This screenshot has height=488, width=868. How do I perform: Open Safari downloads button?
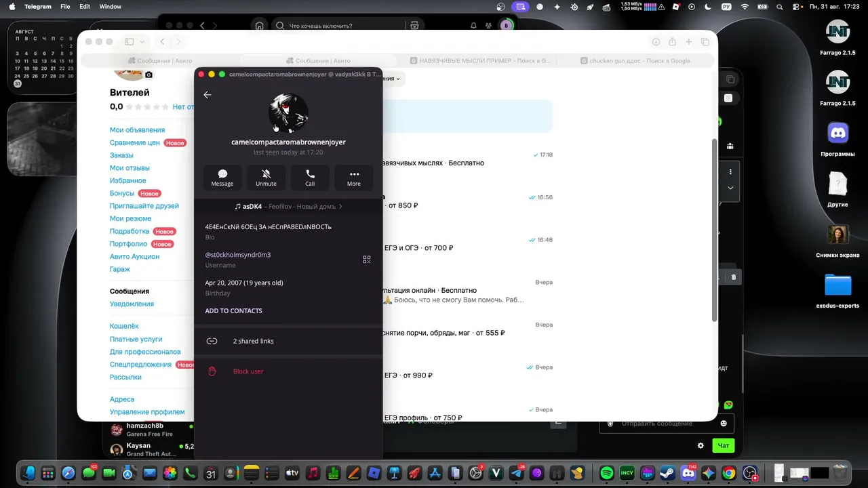(x=656, y=42)
